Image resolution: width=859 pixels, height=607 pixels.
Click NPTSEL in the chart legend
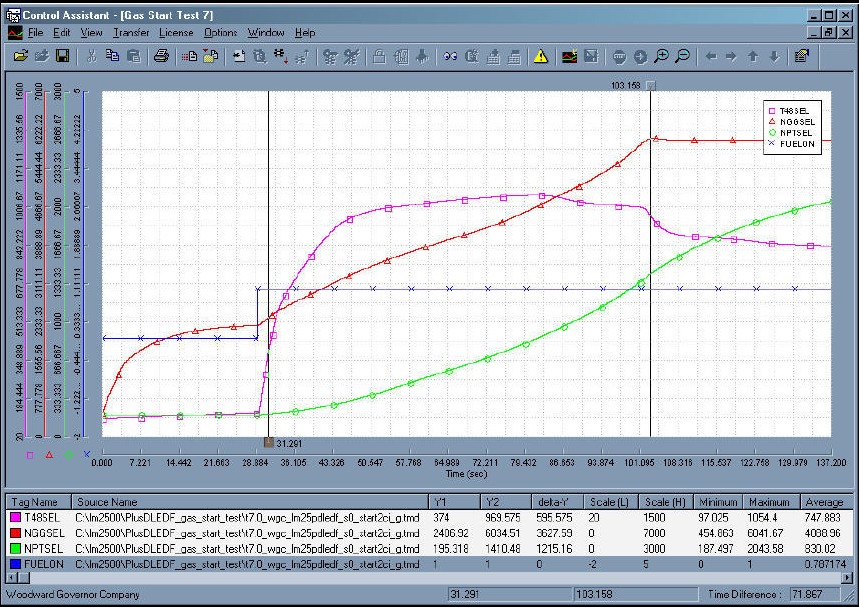[x=796, y=133]
